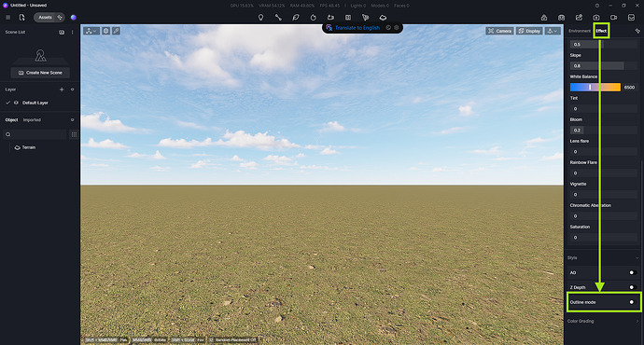Hide Default Layer with the eye icon
This screenshot has width=644, height=345.
tap(16, 103)
